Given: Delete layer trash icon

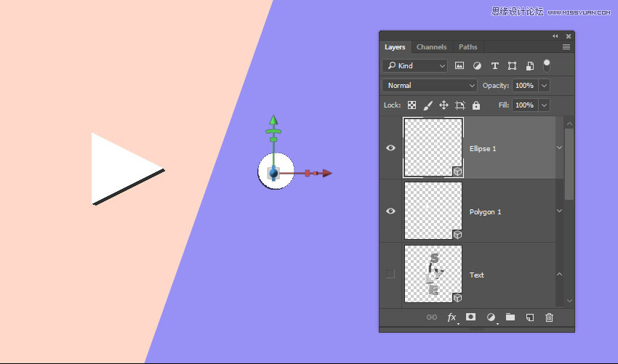Looking at the screenshot, I should tap(549, 317).
